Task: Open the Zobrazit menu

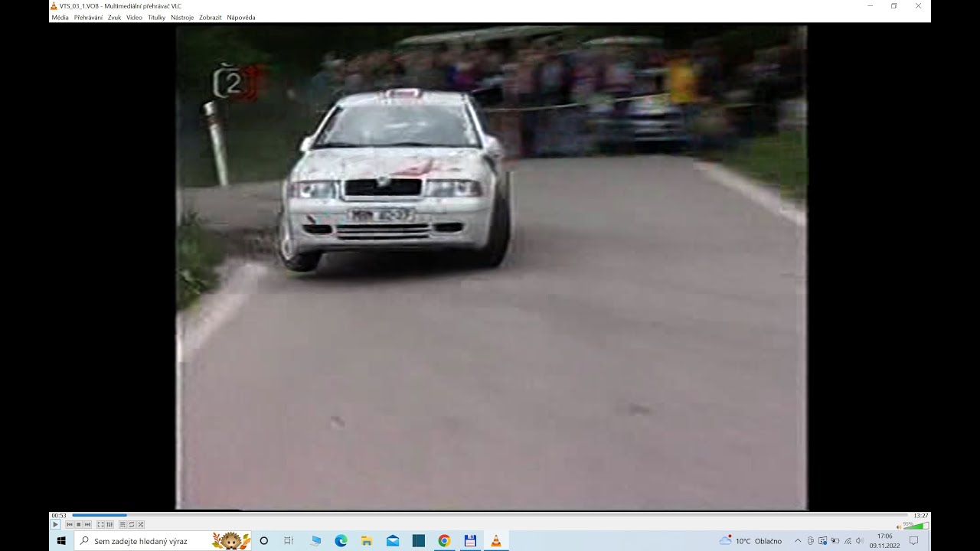Action: pos(210,18)
